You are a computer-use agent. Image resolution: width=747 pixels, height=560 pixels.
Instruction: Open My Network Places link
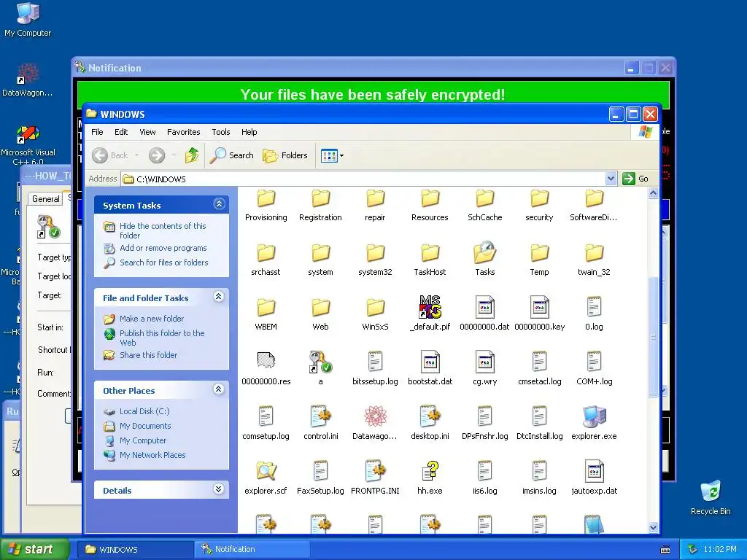[152, 455]
